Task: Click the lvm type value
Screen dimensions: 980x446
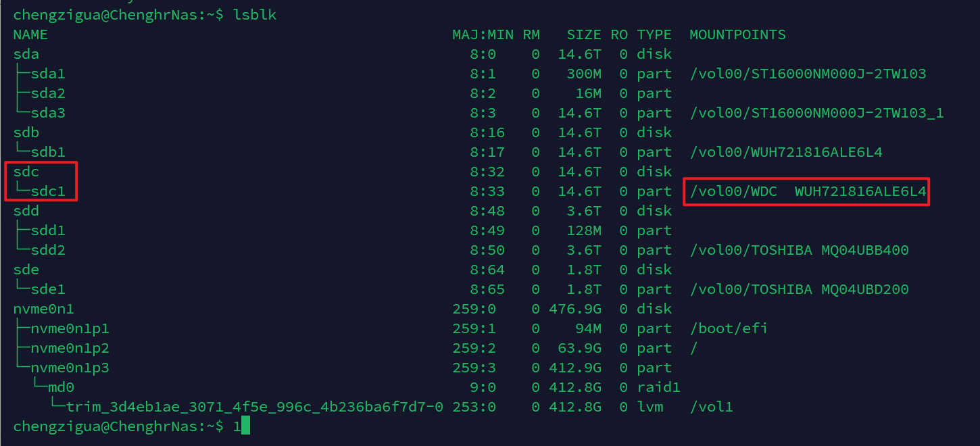Action: pos(650,407)
